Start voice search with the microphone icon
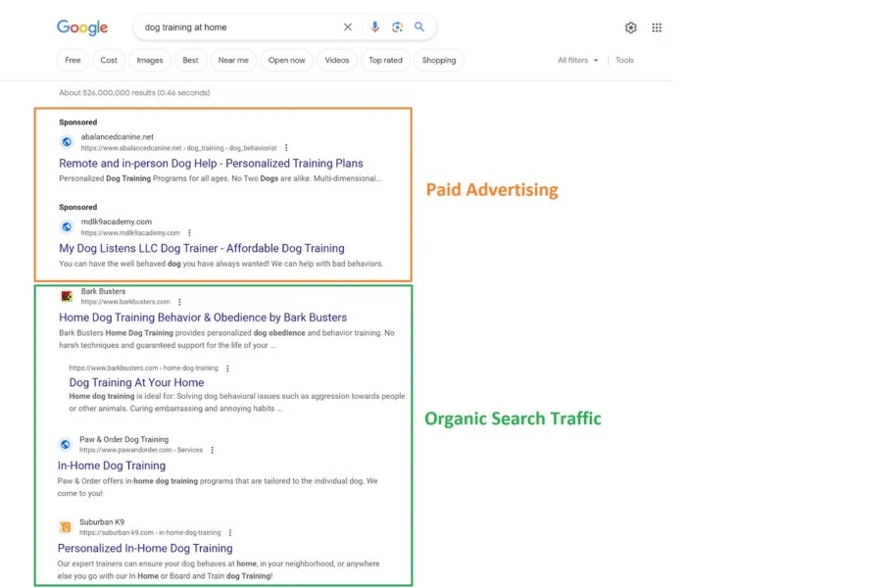882x588 pixels. click(375, 26)
